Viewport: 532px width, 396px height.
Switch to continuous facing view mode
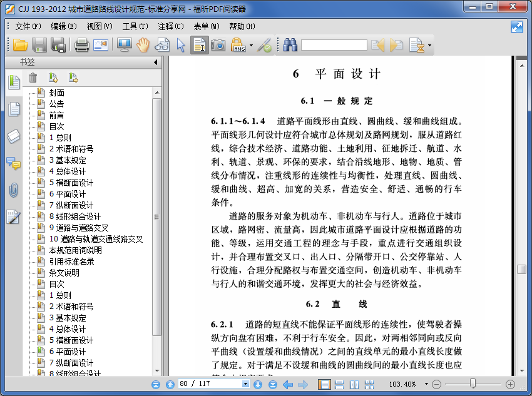[369, 384]
